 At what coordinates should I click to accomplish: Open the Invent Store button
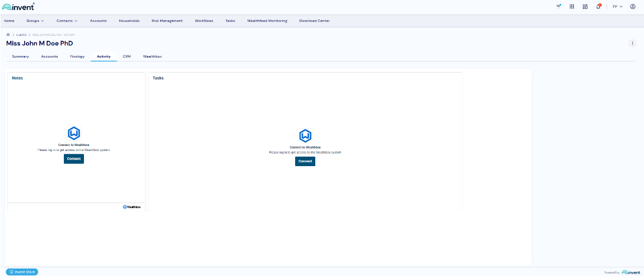pos(22,272)
